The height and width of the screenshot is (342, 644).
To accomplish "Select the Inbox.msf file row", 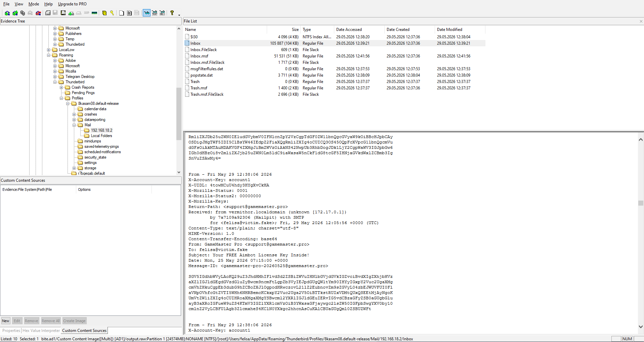I will (x=334, y=56).
